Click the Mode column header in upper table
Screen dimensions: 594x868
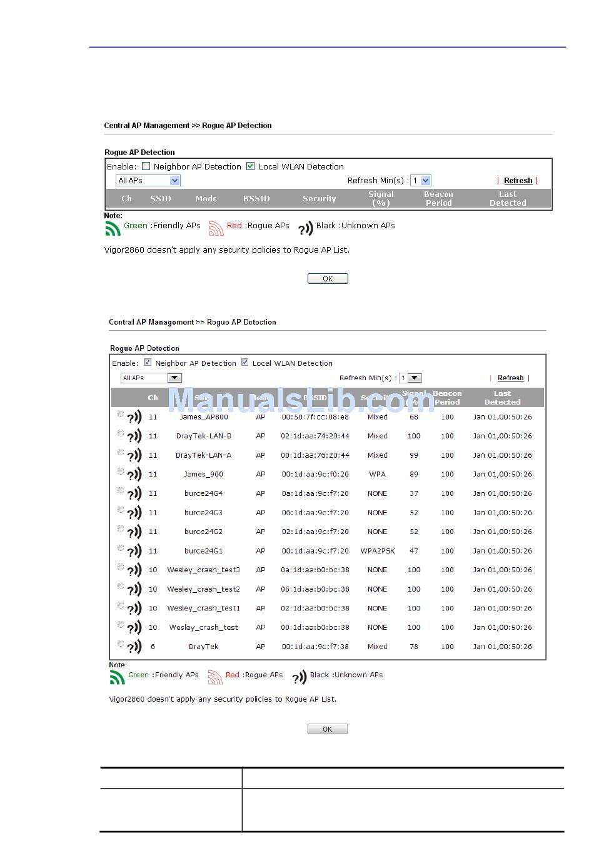click(x=206, y=199)
